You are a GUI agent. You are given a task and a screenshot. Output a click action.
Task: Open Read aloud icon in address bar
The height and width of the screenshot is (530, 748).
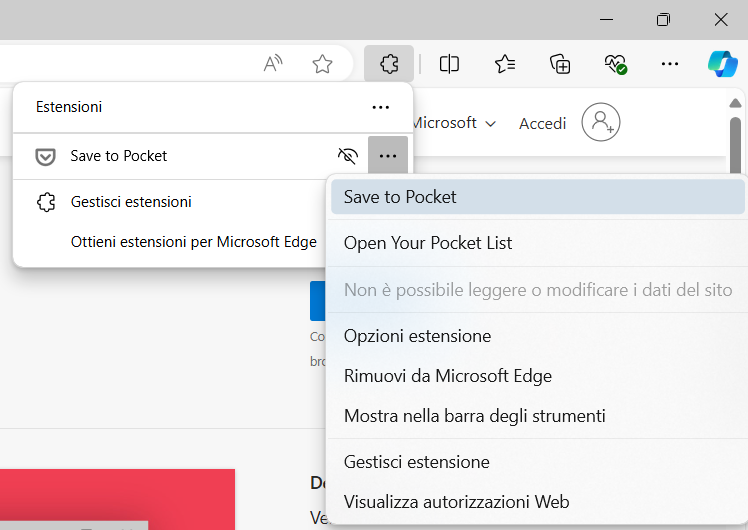point(273,63)
